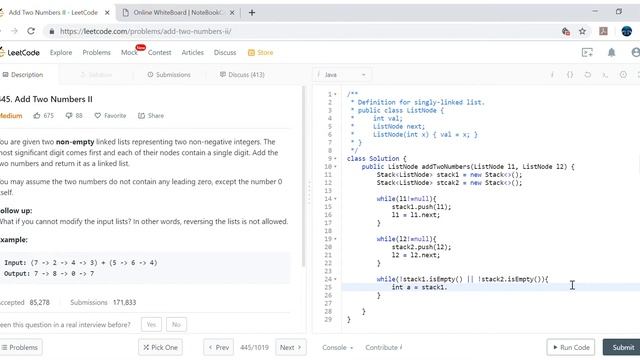Viewport: 640px width, 360px height.
Task: Go forward in browser history
Action: 14,31
